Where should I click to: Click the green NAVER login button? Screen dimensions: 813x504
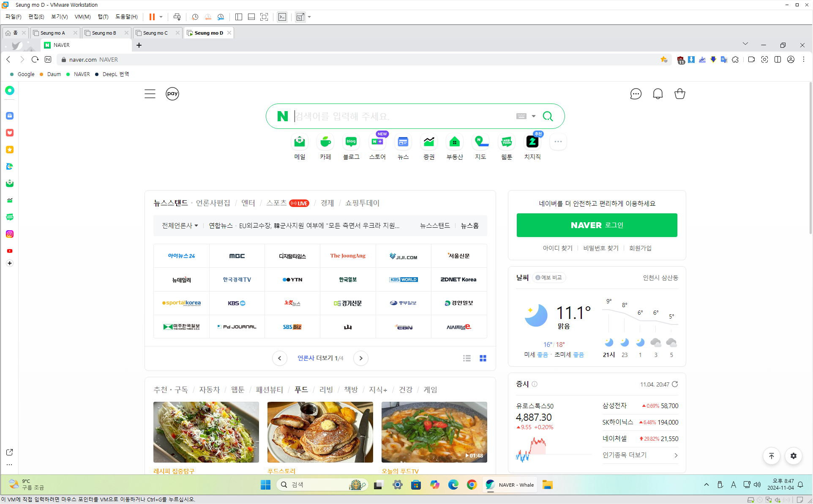pyautogui.click(x=597, y=225)
